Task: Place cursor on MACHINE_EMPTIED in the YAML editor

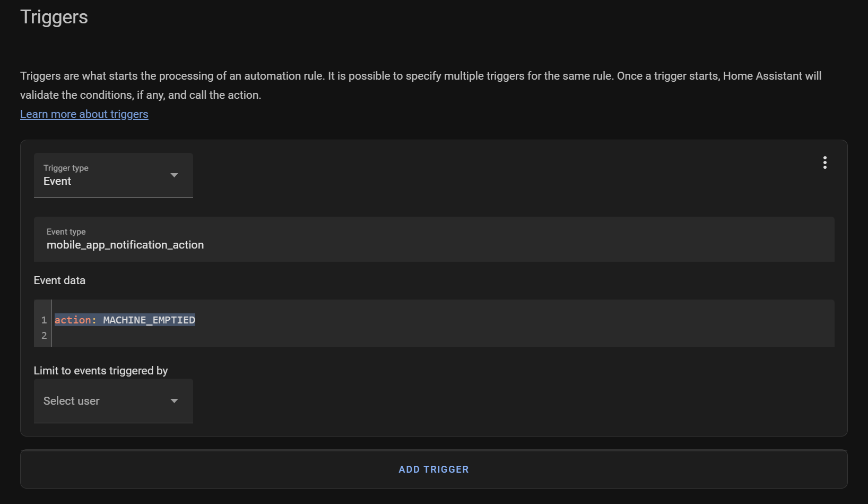Action: [149, 320]
